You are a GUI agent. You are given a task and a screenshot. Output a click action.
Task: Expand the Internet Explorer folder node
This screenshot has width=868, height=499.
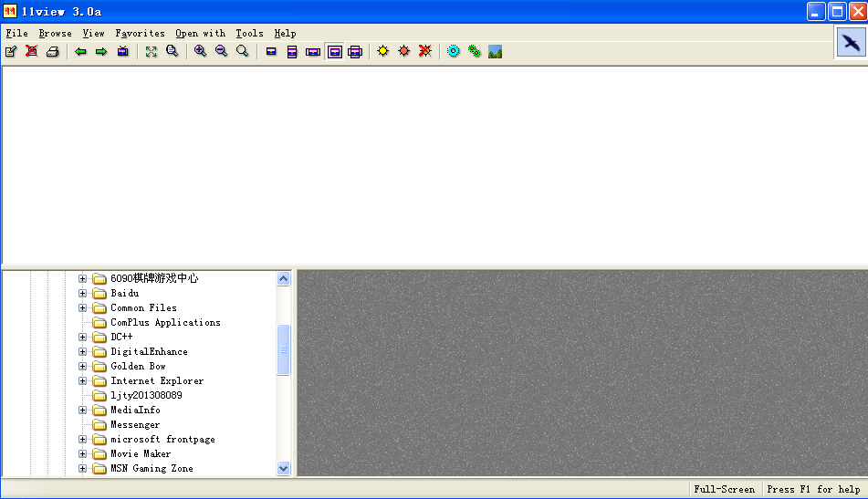pos(83,381)
